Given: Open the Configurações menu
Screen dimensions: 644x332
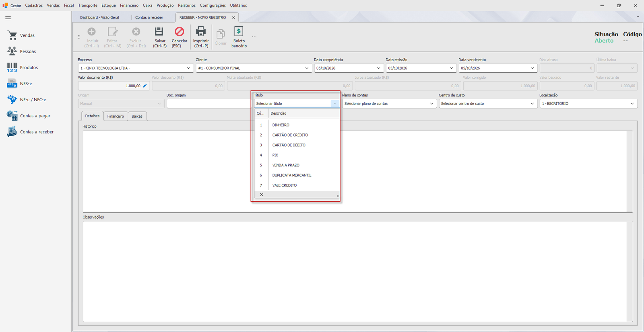Looking at the screenshot, I should pyautogui.click(x=213, y=5).
